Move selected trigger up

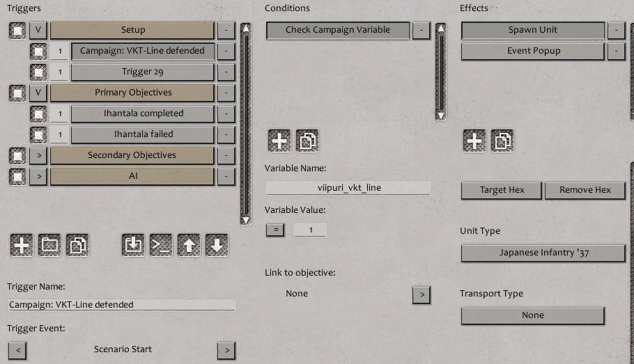click(189, 245)
